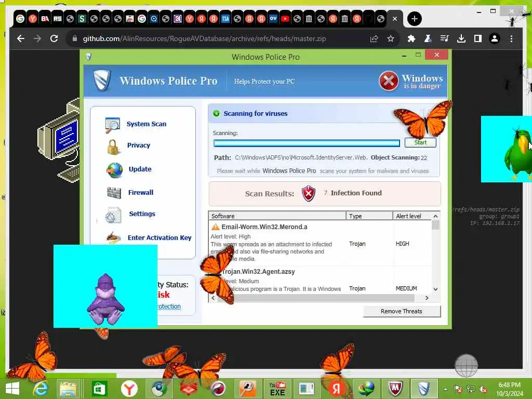This screenshot has height=399, width=532.
Task: Open the Chrome Labs flask icon
Action: click(x=428, y=38)
